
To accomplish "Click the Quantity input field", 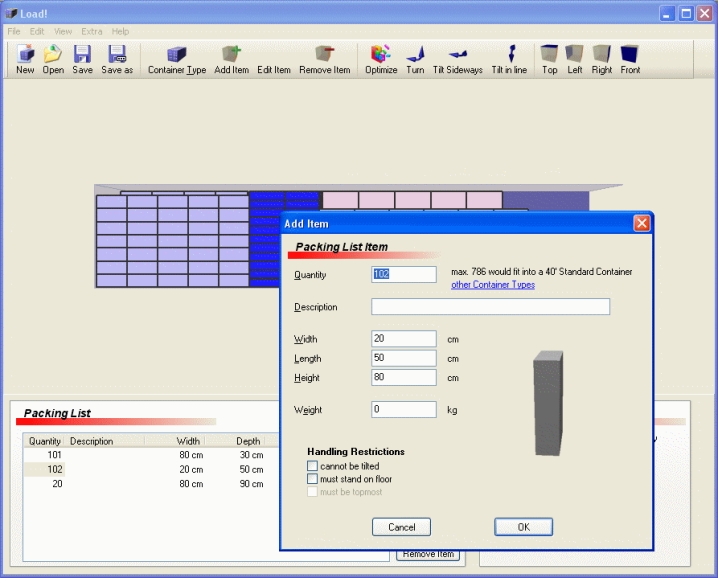I will coord(404,274).
